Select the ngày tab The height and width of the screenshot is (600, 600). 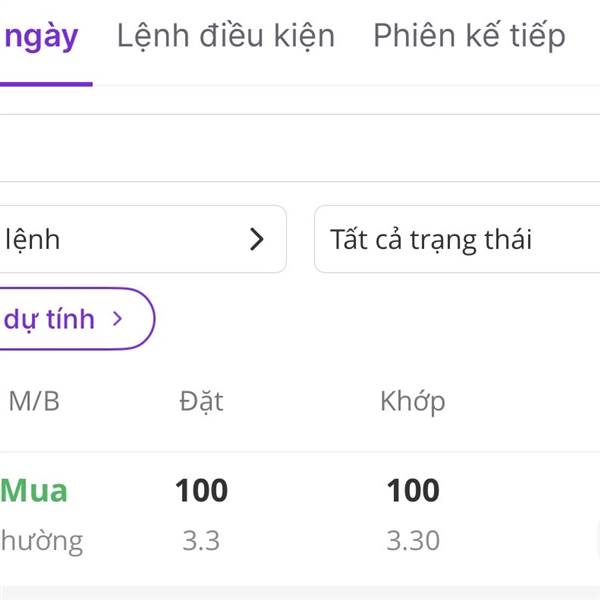(41, 36)
